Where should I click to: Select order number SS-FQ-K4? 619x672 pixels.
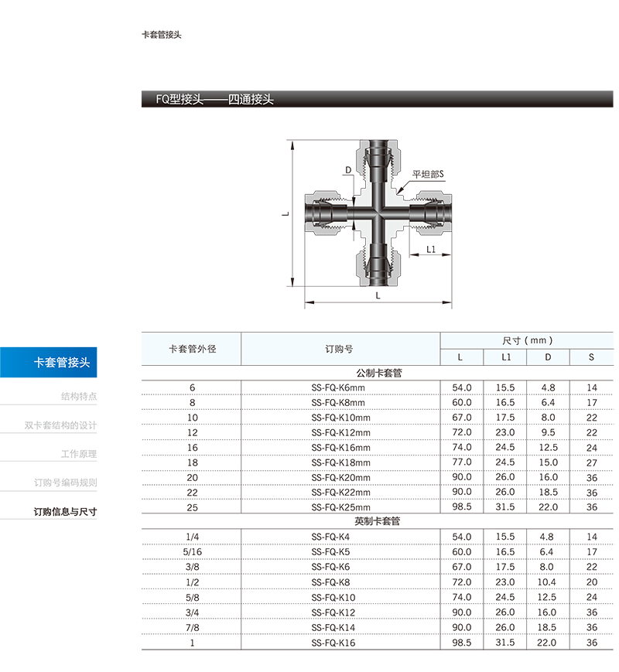point(330,537)
